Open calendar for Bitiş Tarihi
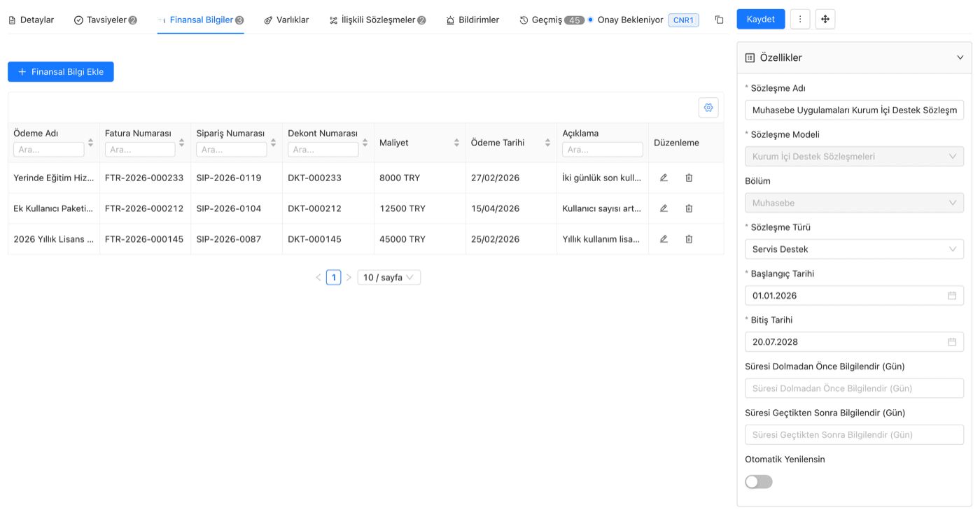The width and height of the screenshot is (980, 512). click(x=952, y=342)
